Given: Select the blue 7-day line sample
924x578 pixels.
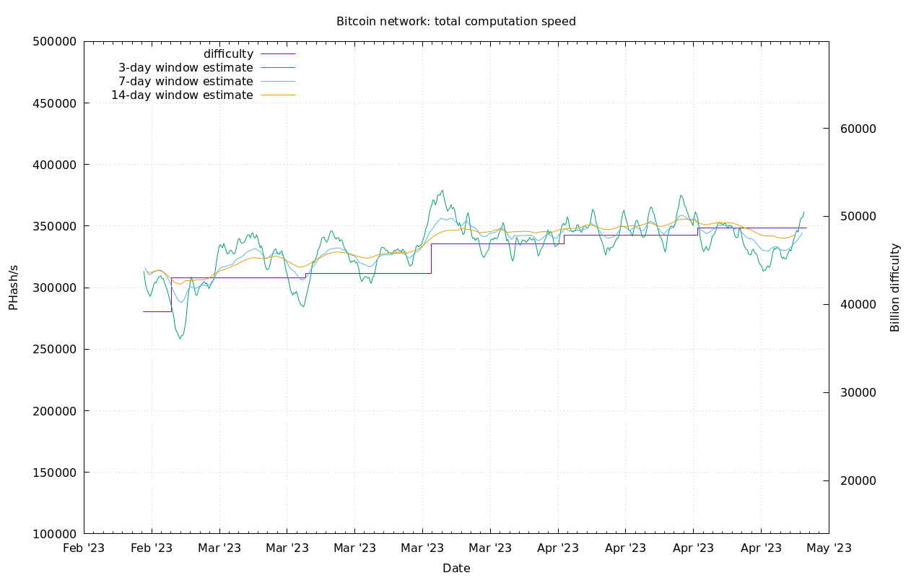Looking at the screenshot, I should coord(278,81).
